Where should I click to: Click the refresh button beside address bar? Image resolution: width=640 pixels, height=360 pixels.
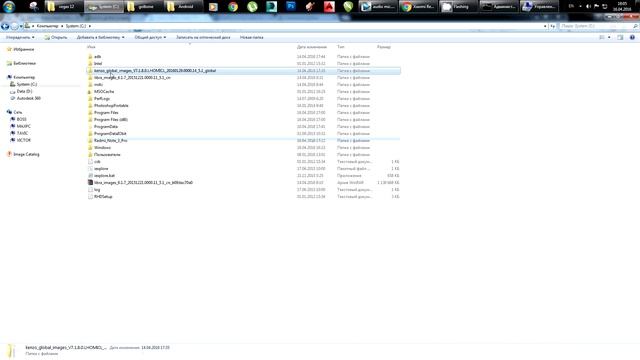coord(553,26)
